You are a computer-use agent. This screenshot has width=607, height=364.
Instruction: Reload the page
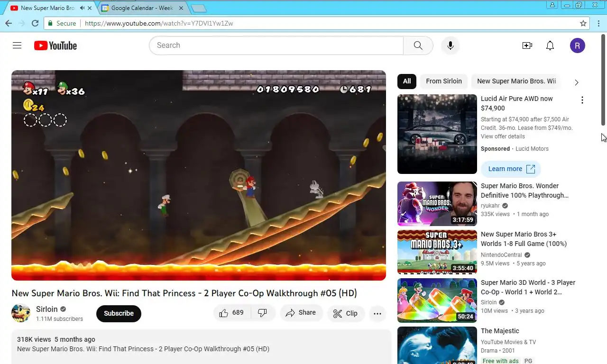coord(35,23)
